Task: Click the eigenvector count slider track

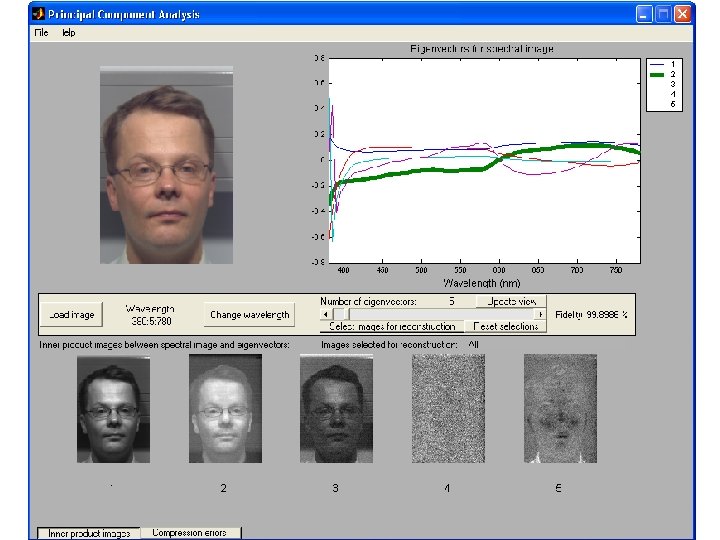Action: click(440, 314)
